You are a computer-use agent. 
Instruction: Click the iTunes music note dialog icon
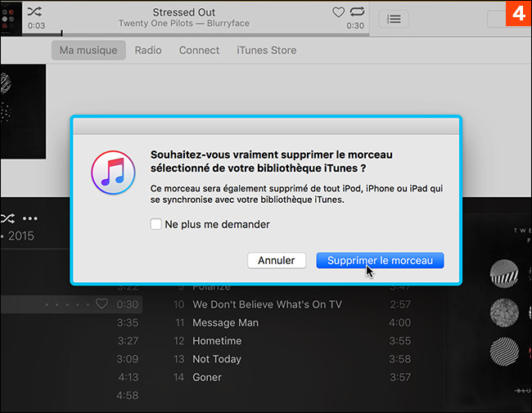pyautogui.click(x=112, y=173)
